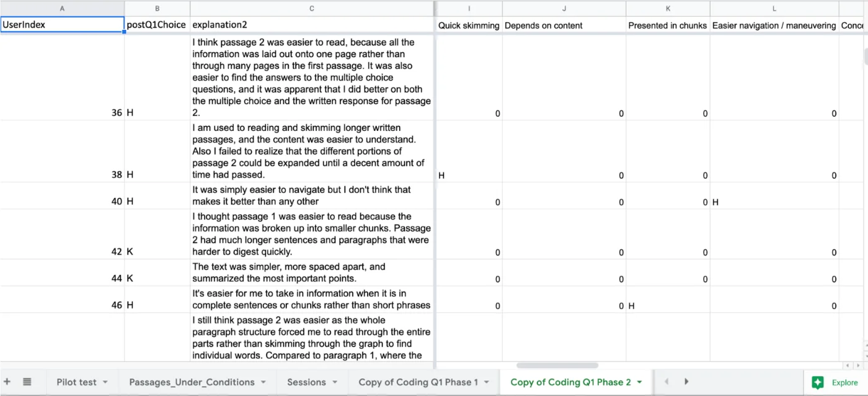The image size is (868, 396).
Task: Select explanation starting 'I thought passage 1 was easier'
Action: [x=312, y=234]
